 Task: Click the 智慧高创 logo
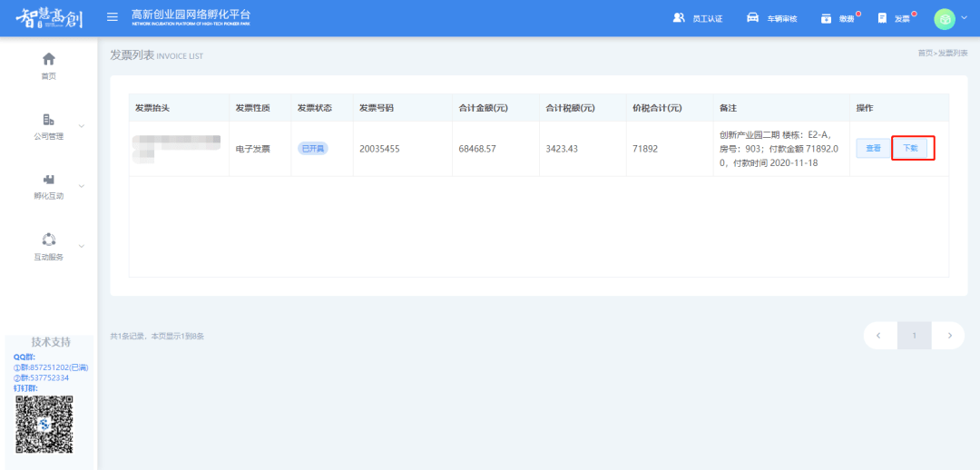tap(49, 19)
